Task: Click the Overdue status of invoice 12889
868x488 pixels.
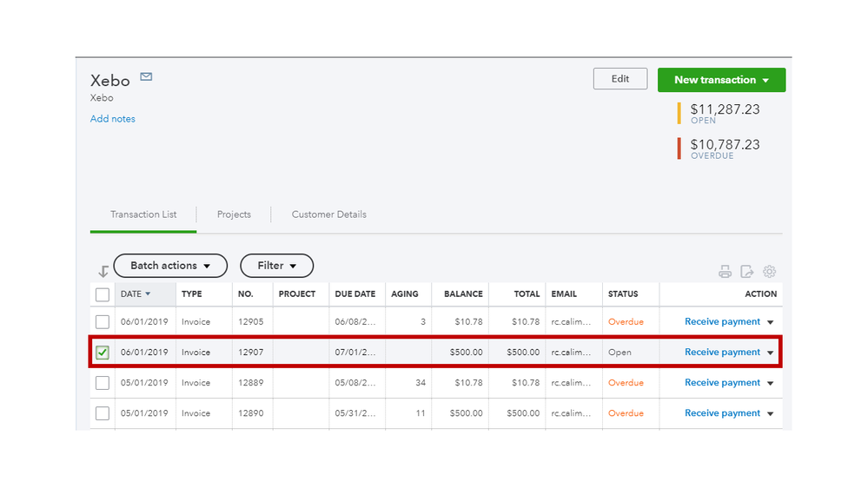Action: pos(626,383)
